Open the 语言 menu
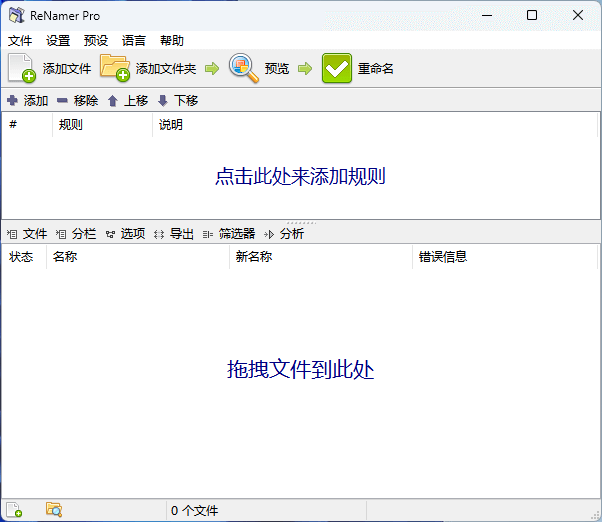Viewport: 602px width, 522px height. click(134, 40)
